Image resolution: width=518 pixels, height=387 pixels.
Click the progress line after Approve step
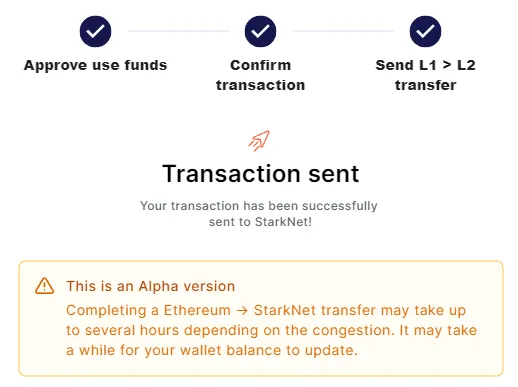click(178, 31)
